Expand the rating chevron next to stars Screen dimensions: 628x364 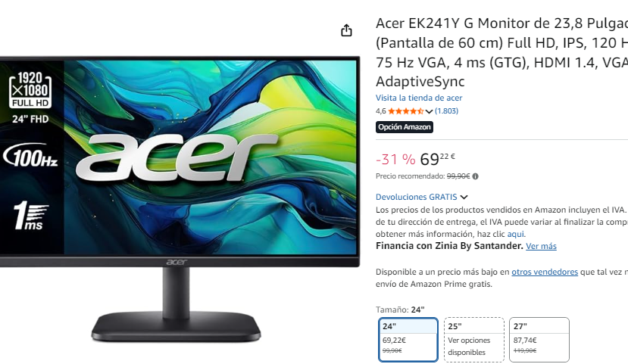(429, 111)
